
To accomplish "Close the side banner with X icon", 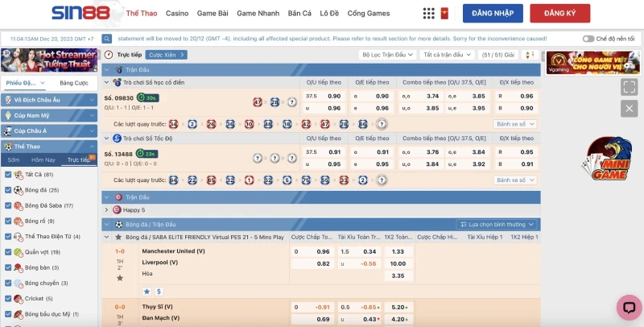I will (x=629, y=109).
